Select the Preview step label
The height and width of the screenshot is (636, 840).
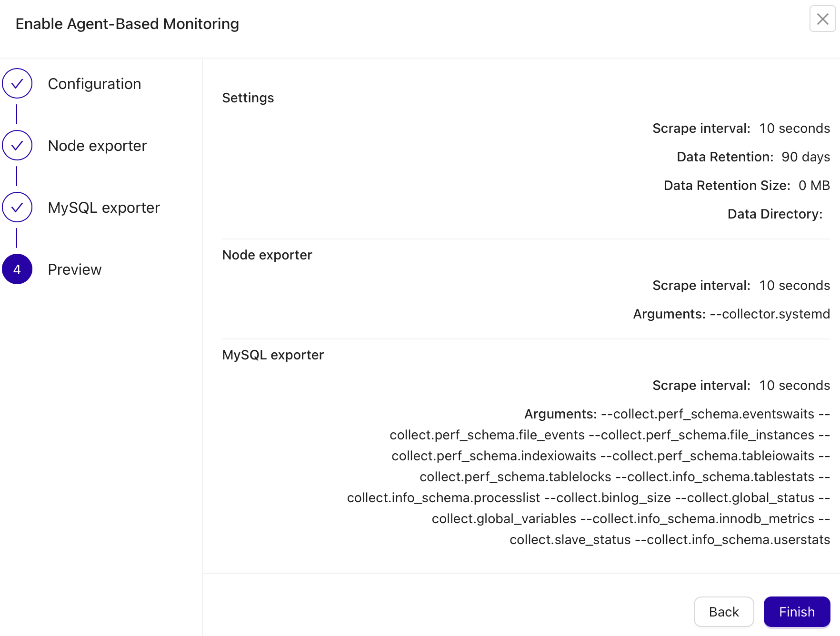tap(75, 269)
